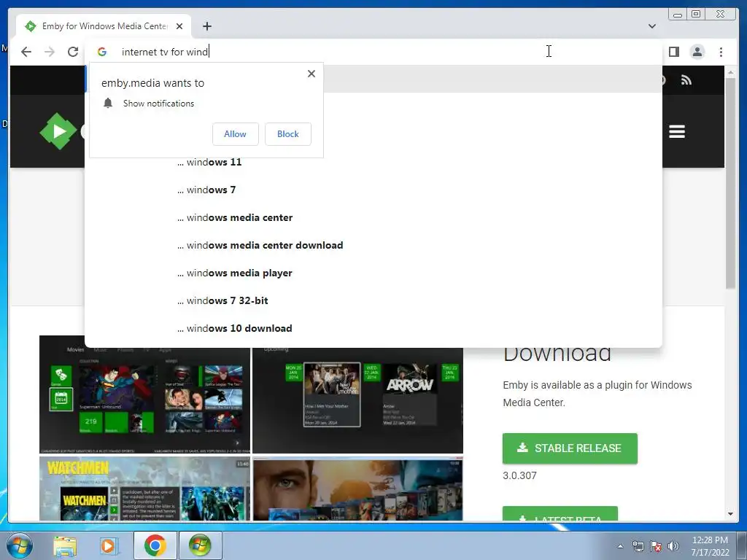Screen dimensions: 747x560
Task: Choose 'windows media center download' suggestion
Action: (x=373, y=245)
